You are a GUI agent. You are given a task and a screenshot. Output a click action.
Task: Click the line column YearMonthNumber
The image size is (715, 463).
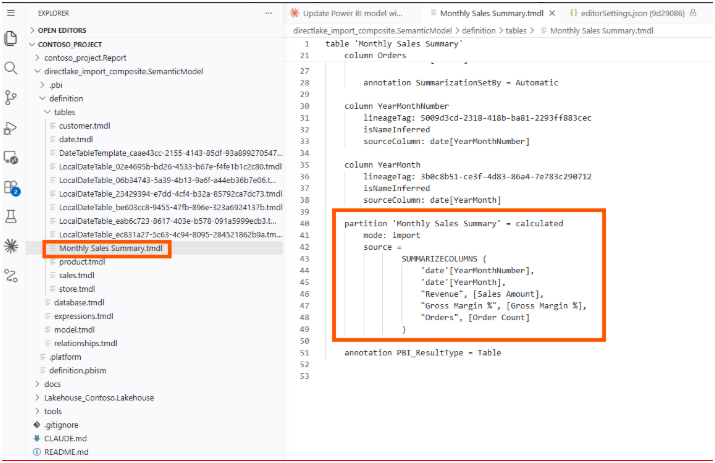click(x=396, y=106)
